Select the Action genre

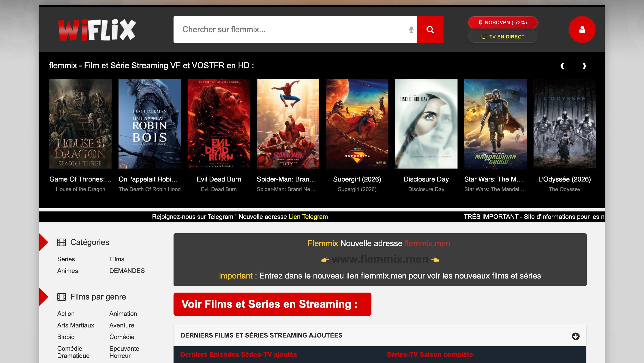(x=66, y=314)
